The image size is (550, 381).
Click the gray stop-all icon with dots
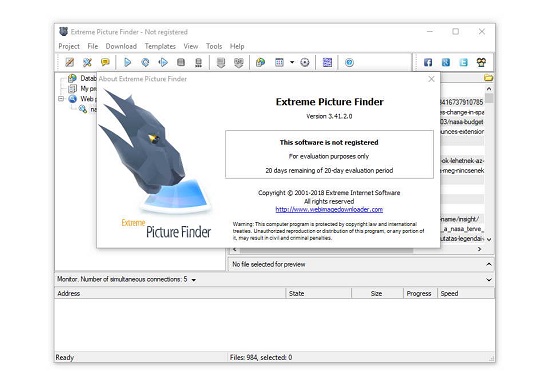[199, 62]
